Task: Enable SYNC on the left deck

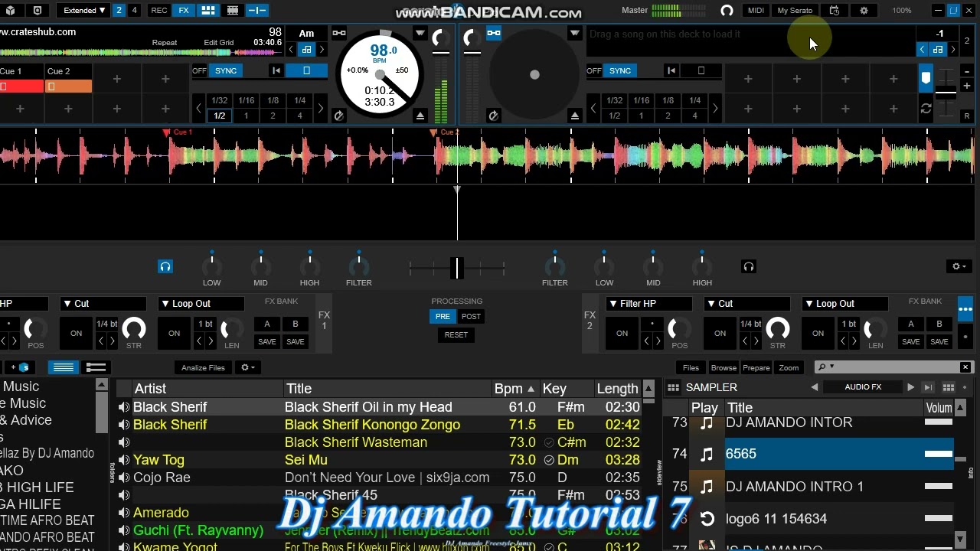Action: pos(226,70)
